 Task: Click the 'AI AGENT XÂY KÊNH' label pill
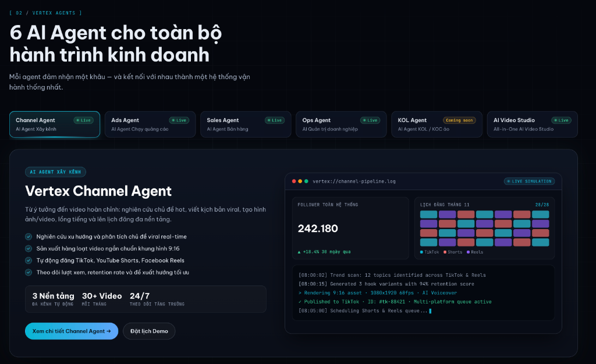pyautogui.click(x=55, y=172)
